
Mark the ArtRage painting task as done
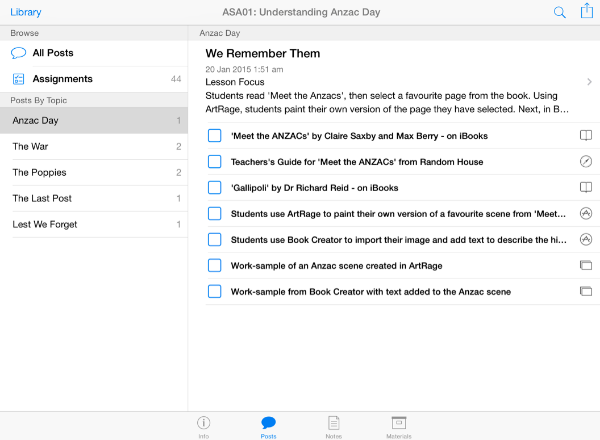pyautogui.click(x=214, y=213)
